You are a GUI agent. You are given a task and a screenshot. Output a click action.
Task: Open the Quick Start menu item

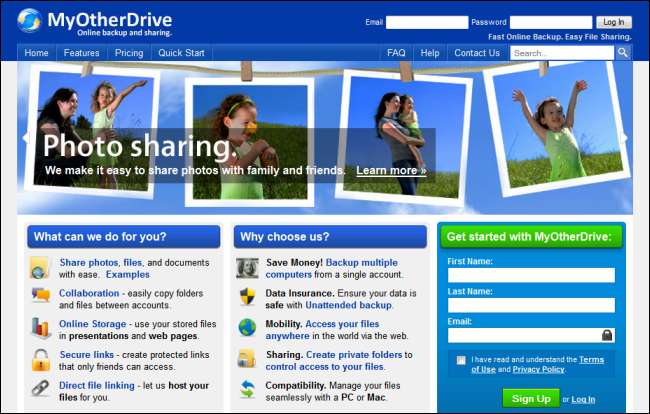tap(181, 53)
